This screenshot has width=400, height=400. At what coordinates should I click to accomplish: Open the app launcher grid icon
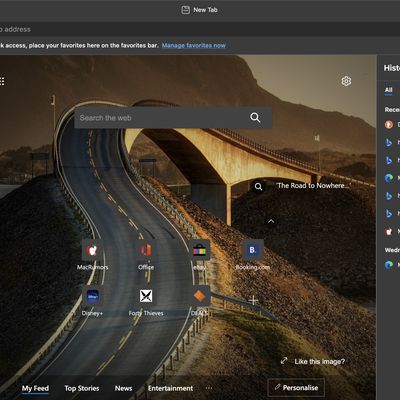[2, 81]
